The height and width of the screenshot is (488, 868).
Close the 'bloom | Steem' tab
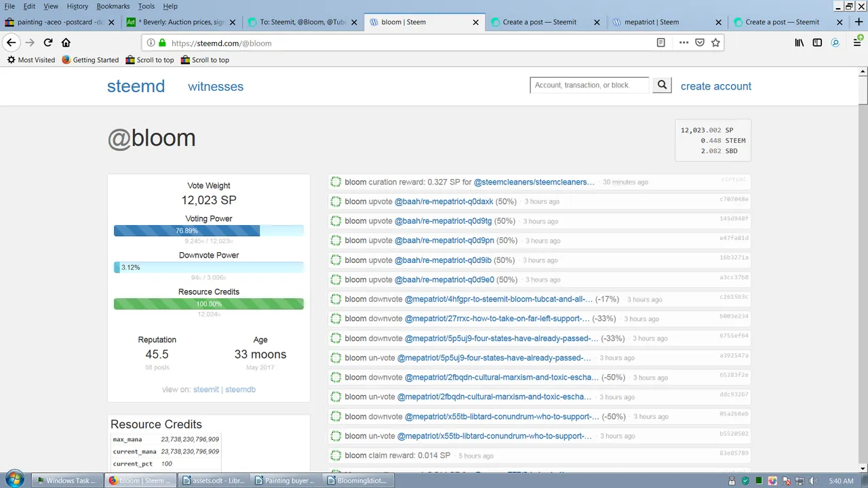pos(475,22)
